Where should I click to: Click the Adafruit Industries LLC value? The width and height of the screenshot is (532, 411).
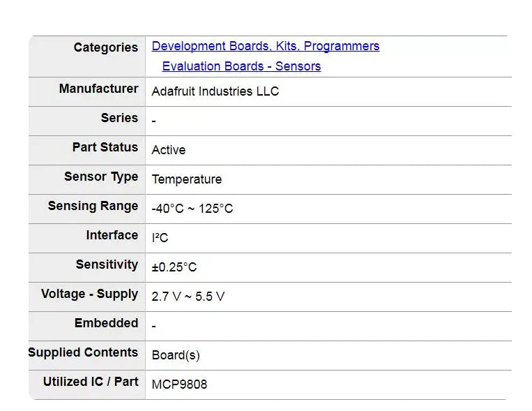(215, 91)
